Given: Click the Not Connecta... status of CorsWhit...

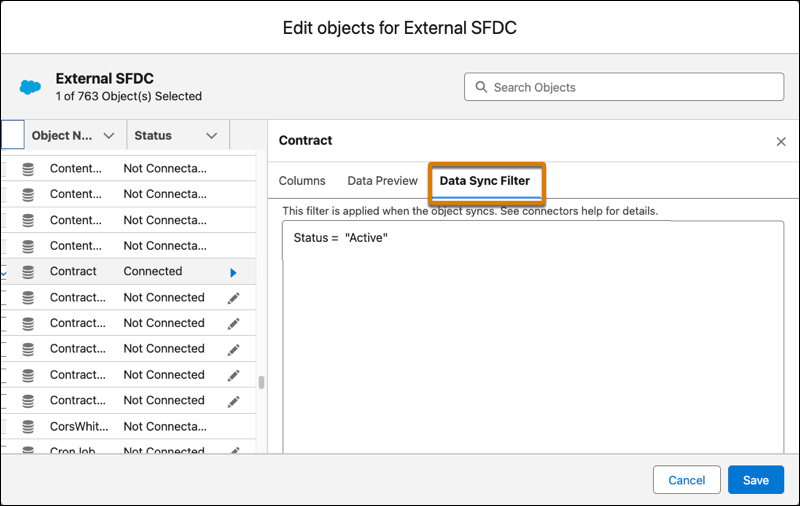Looking at the screenshot, I should tap(165, 426).
